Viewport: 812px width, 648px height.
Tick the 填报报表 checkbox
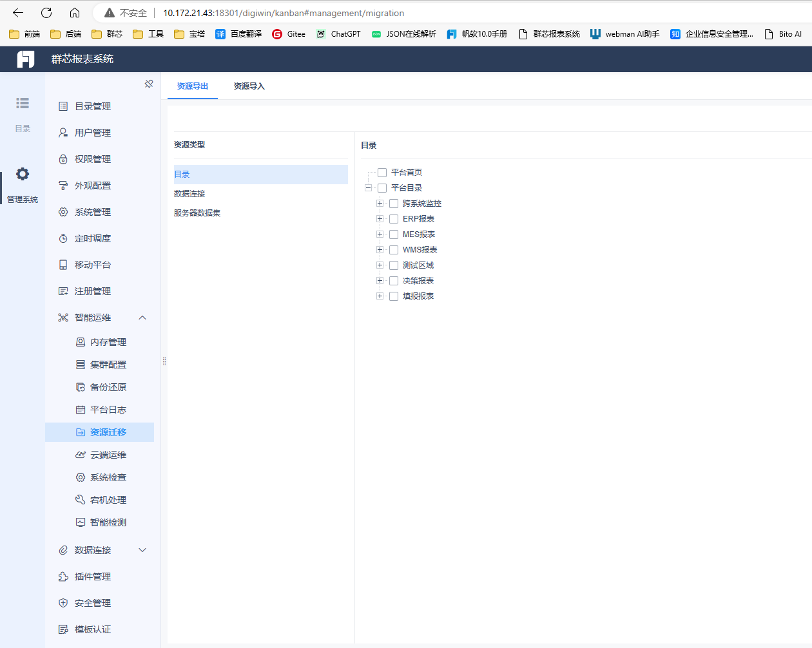click(394, 296)
